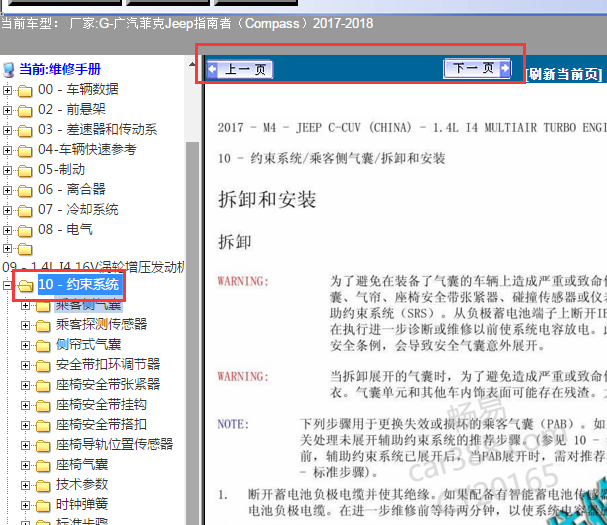Expand the 06 - 离合器 folder
The height and width of the screenshot is (525, 607).
(7, 190)
